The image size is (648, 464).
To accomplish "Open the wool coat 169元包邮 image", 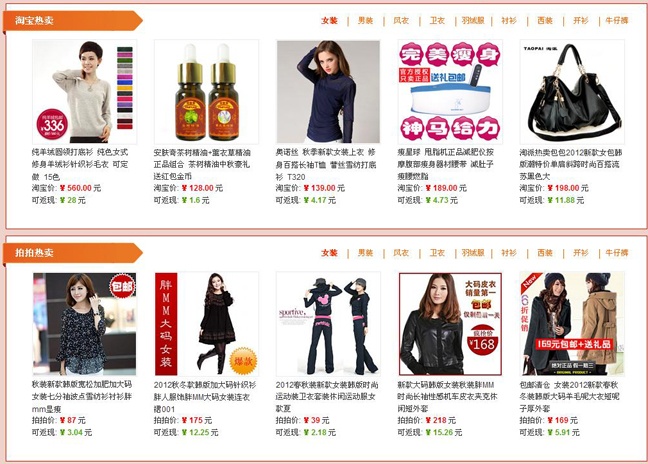I will click(x=572, y=324).
